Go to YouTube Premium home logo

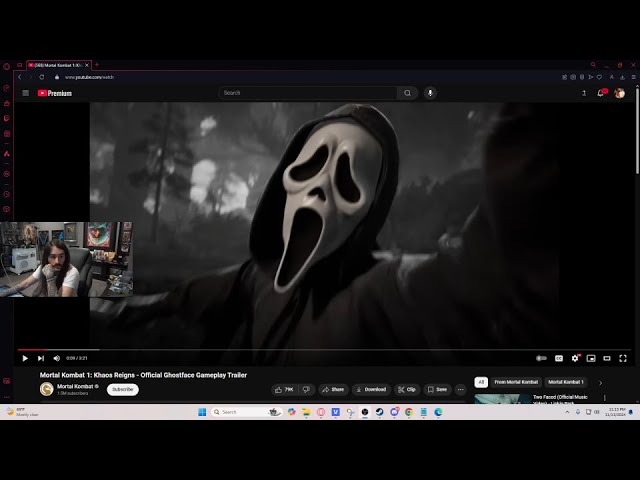[55, 93]
